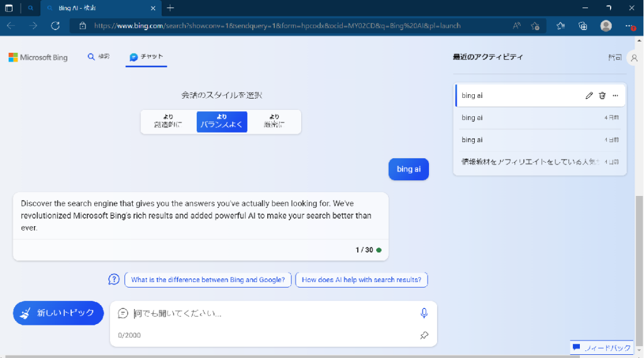Image resolution: width=644 pixels, height=358 pixels.
Task: Go to Microsoft Bing home logo
Action: coord(38,57)
